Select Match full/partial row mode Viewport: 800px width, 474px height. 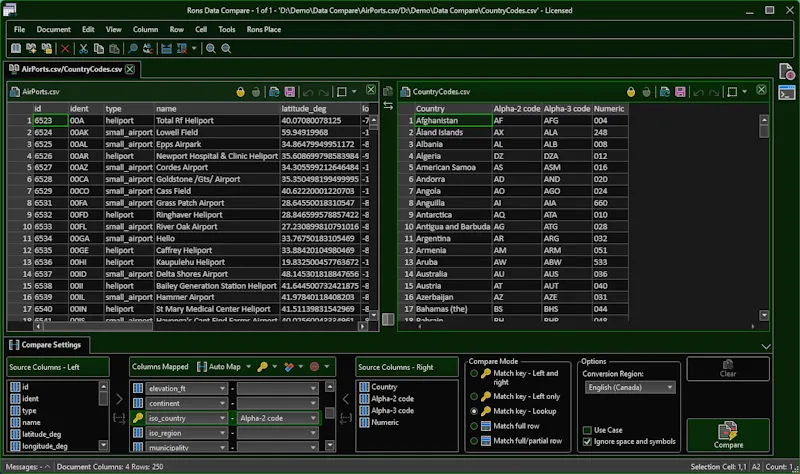coord(474,441)
